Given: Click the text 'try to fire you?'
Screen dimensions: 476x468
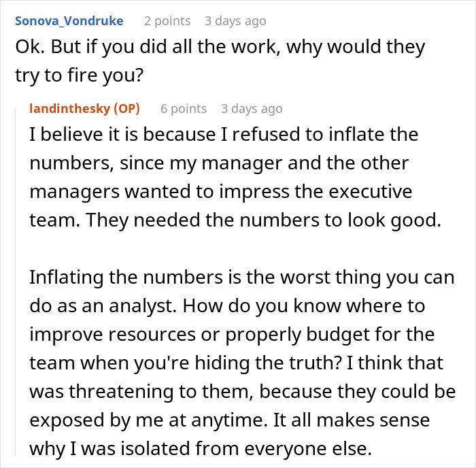Looking at the screenshot, I should [x=80, y=76].
